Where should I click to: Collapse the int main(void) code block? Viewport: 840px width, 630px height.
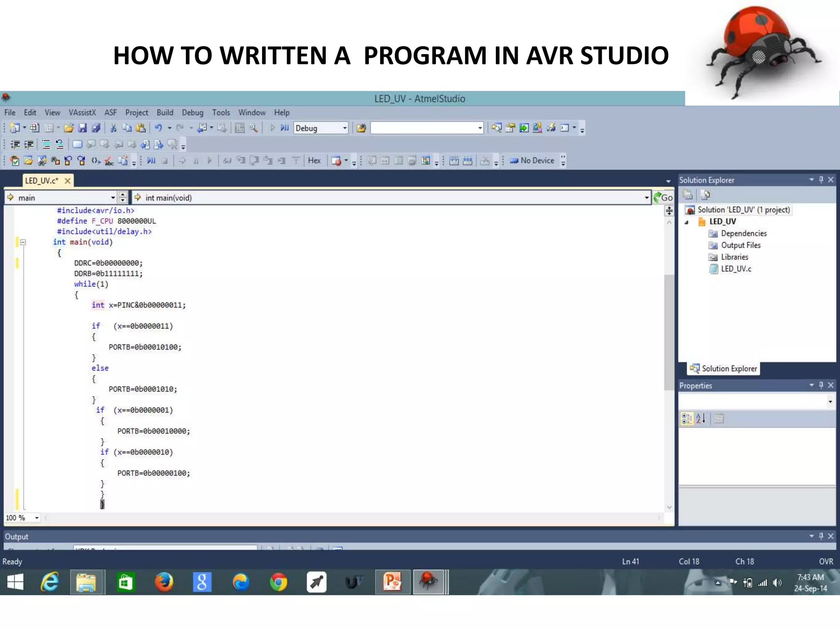(23, 242)
